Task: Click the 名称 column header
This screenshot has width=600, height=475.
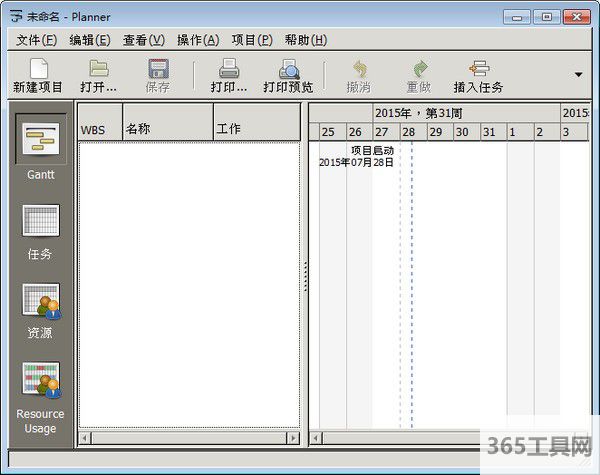Action: (167, 129)
